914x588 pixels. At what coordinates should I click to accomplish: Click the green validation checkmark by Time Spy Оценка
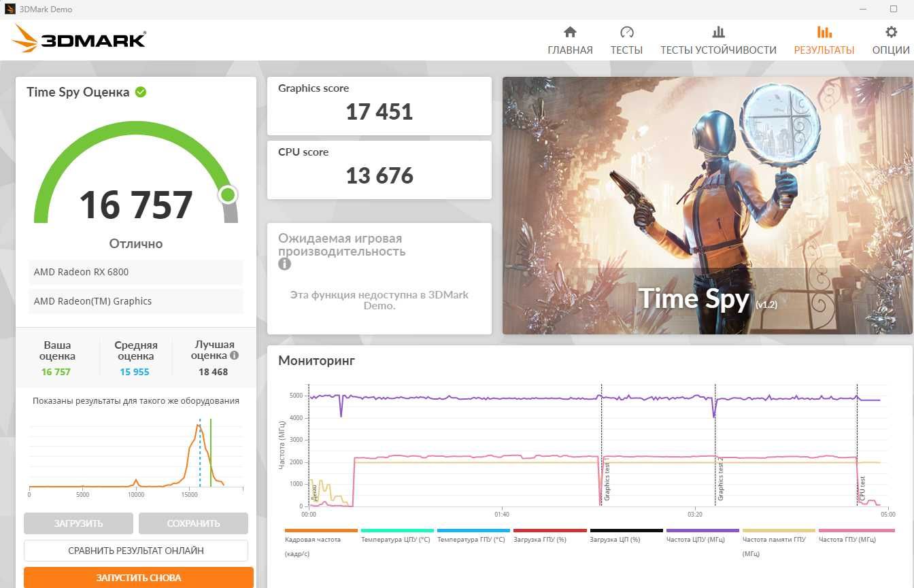coord(141,92)
